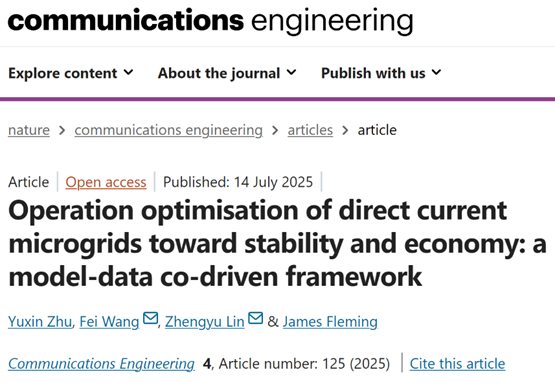Click the chevron arrow next to Explore content
Screen dimensions: 555x385
click(128, 73)
